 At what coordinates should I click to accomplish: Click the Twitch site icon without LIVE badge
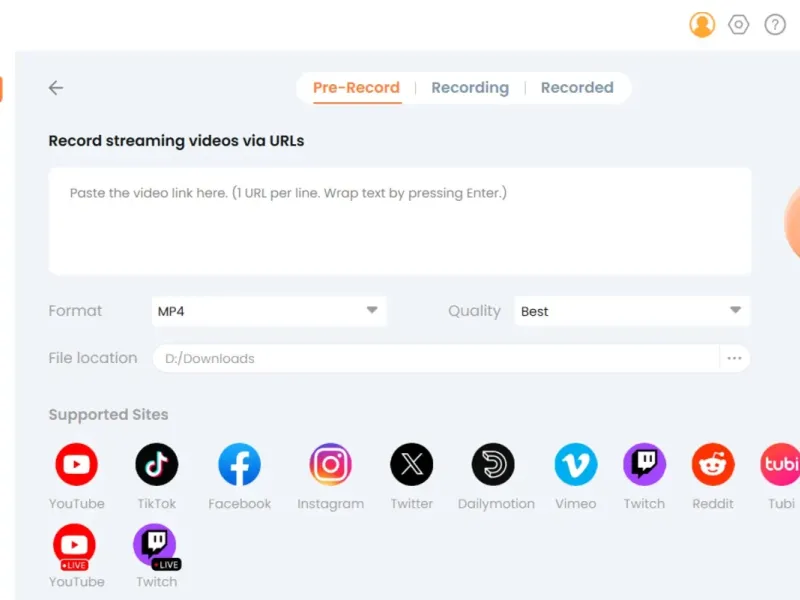coord(644,464)
